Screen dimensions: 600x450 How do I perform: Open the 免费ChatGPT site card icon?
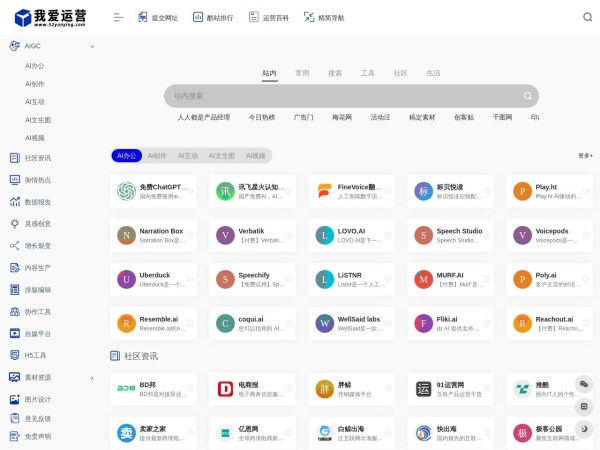click(x=126, y=191)
